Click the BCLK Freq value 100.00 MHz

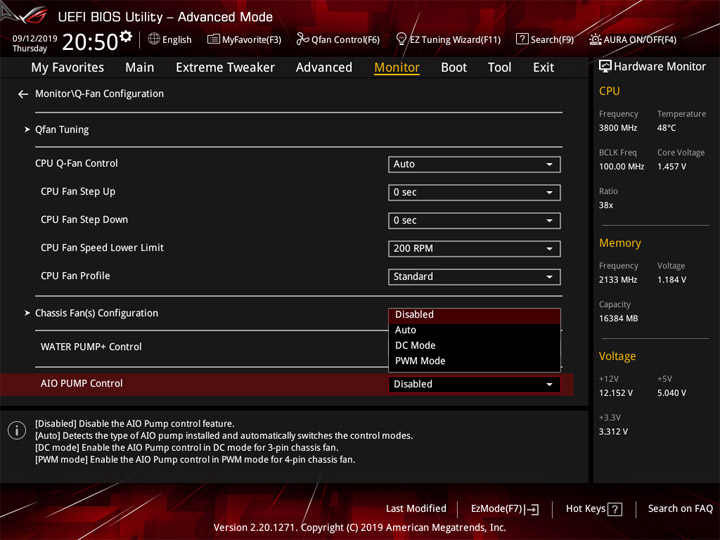[x=621, y=167]
